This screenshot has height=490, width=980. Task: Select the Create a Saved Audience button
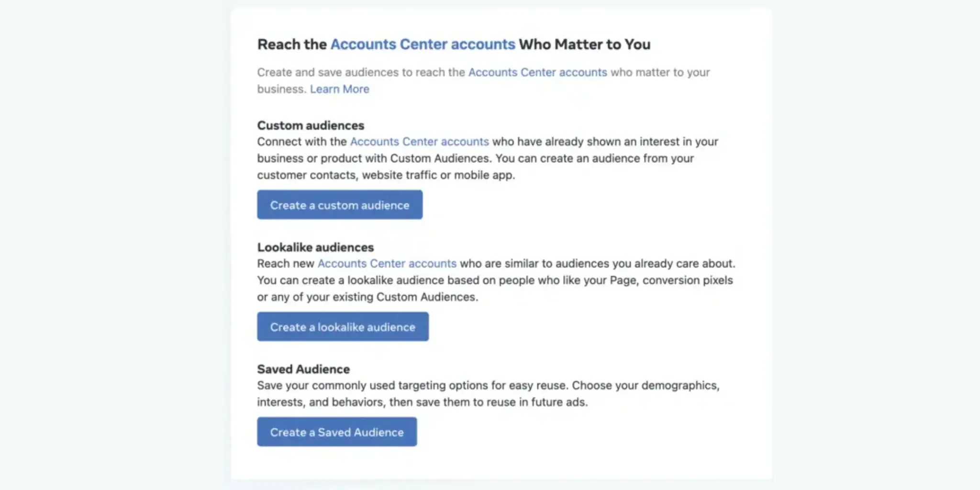[x=336, y=432]
